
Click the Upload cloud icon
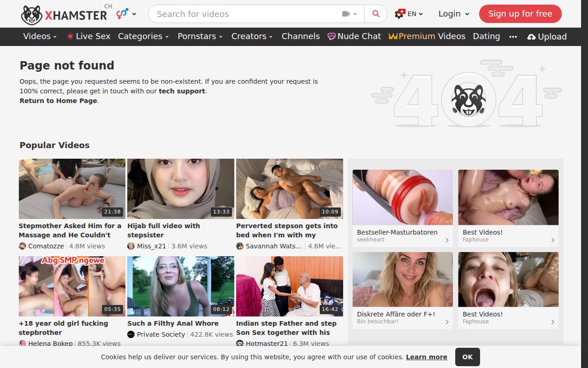531,36
